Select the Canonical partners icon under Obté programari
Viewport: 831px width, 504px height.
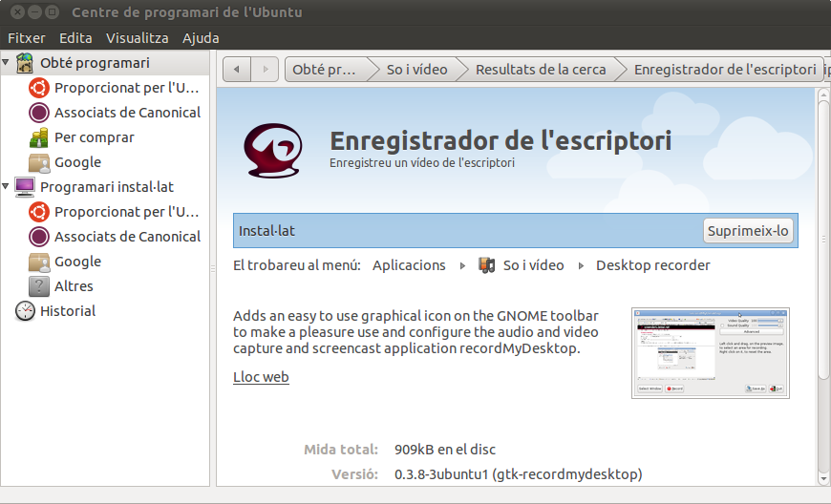point(39,113)
